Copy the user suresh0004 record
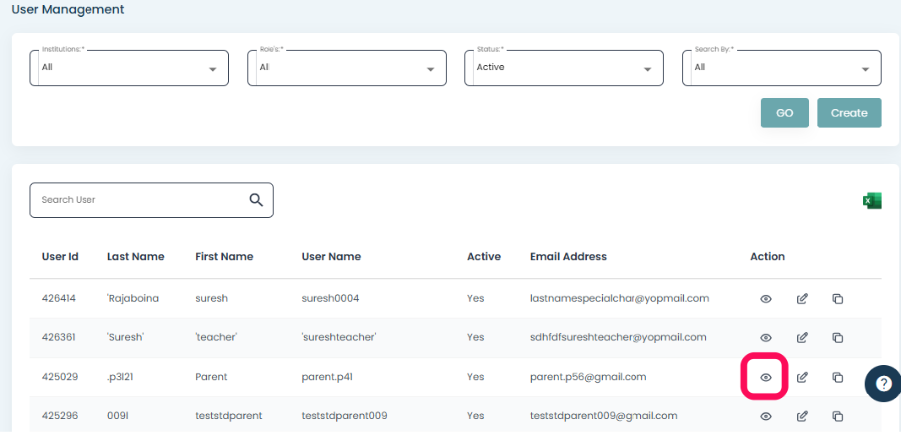The image size is (901, 432). (x=838, y=298)
